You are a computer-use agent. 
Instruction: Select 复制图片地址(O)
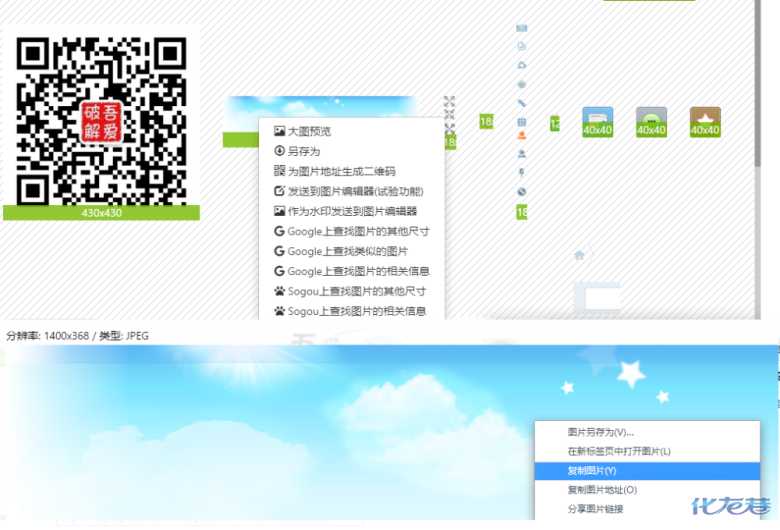pos(647,490)
